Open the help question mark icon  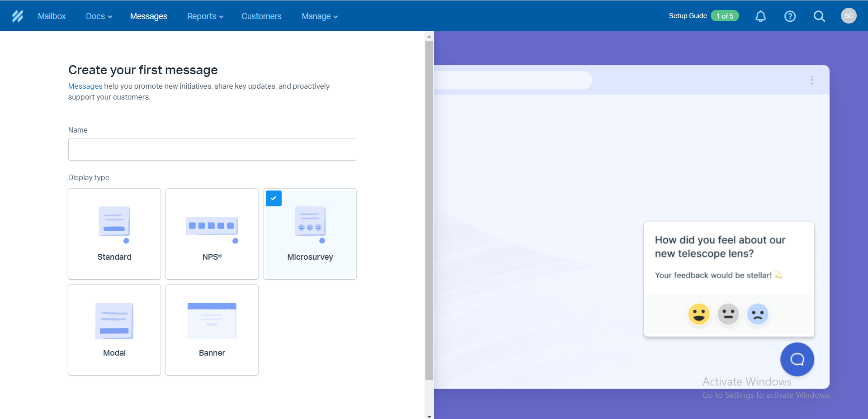pyautogui.click(x=790, y=16)
